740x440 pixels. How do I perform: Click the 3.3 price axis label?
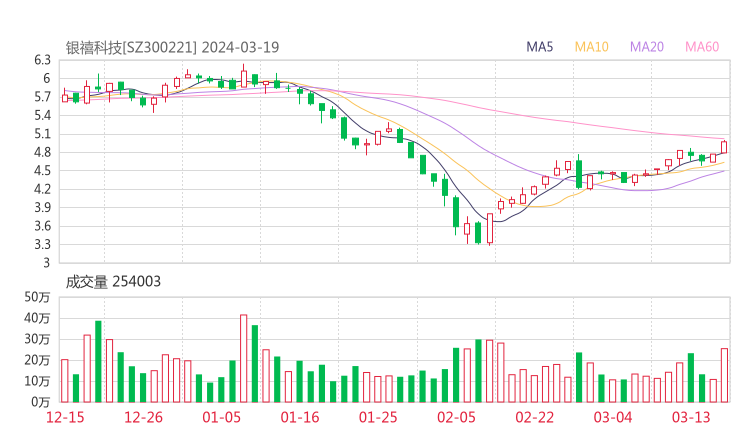click(42, 245)
